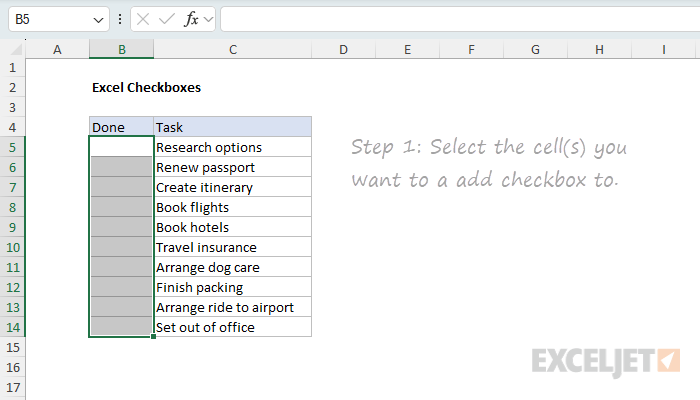Click the 'Book flights' cell
The height and width of the screenshot is (400, 700).
(x=233, y=208)
